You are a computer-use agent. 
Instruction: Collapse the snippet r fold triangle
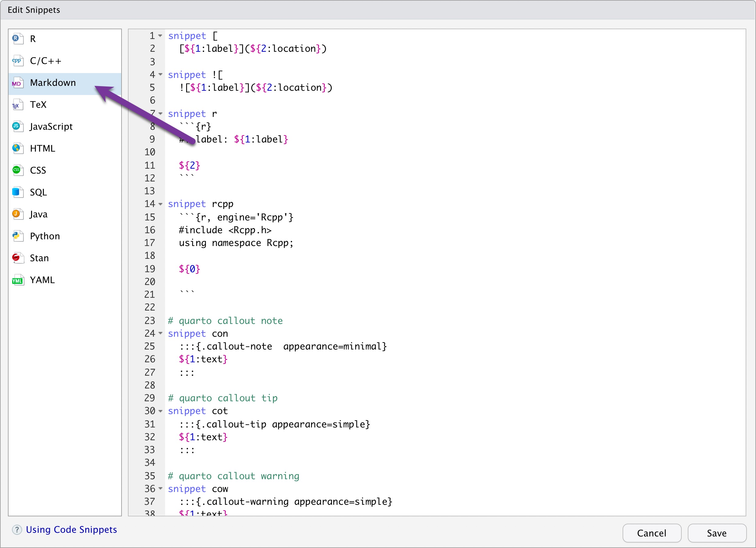[160, 114]
